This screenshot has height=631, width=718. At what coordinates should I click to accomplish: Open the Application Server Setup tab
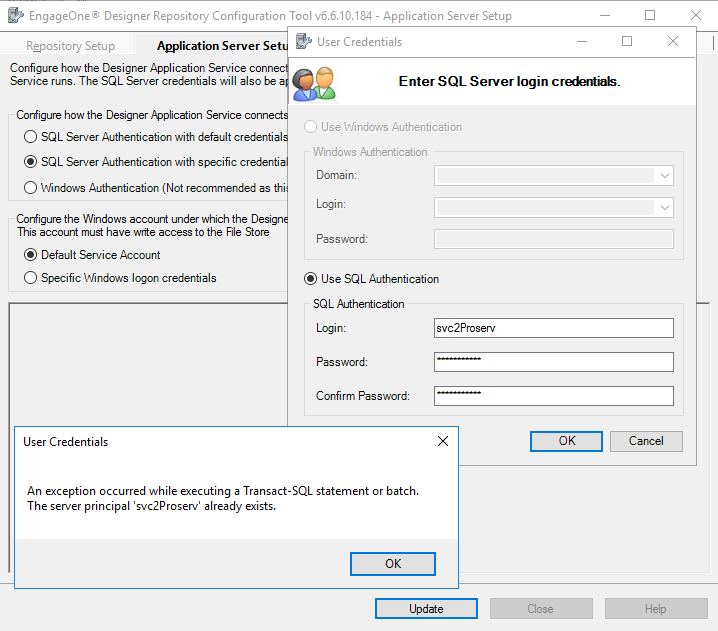pyautogui.click(x=221, y=46)
